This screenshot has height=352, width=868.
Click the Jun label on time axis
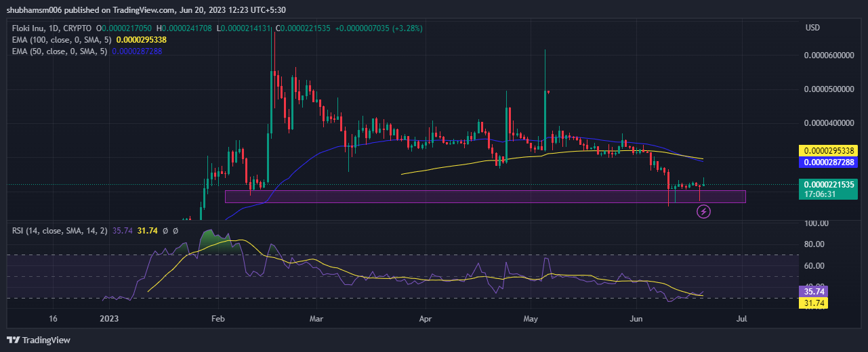[x=637, y=317]
